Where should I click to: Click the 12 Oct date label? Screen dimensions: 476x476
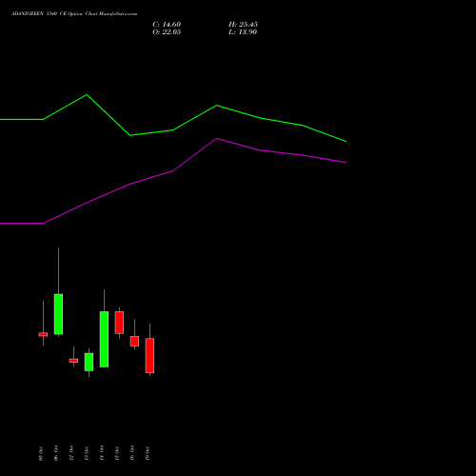(x=71, y=453)
